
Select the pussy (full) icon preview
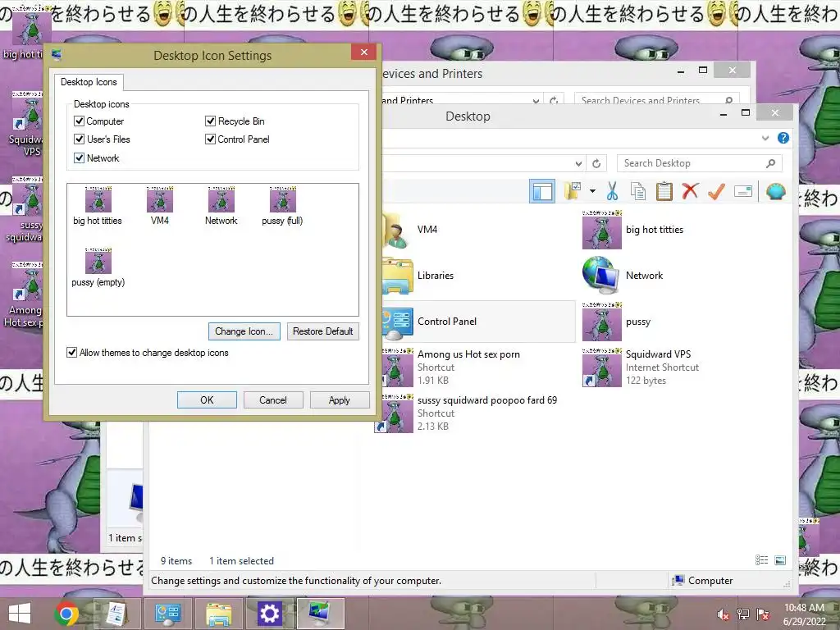click(282, 206)
